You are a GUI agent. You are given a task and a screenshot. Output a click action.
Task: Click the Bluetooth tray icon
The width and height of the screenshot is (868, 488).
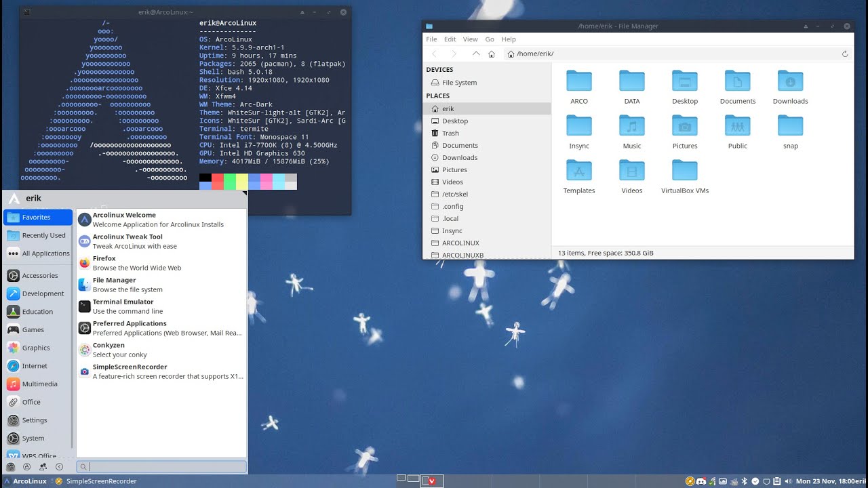744,481
